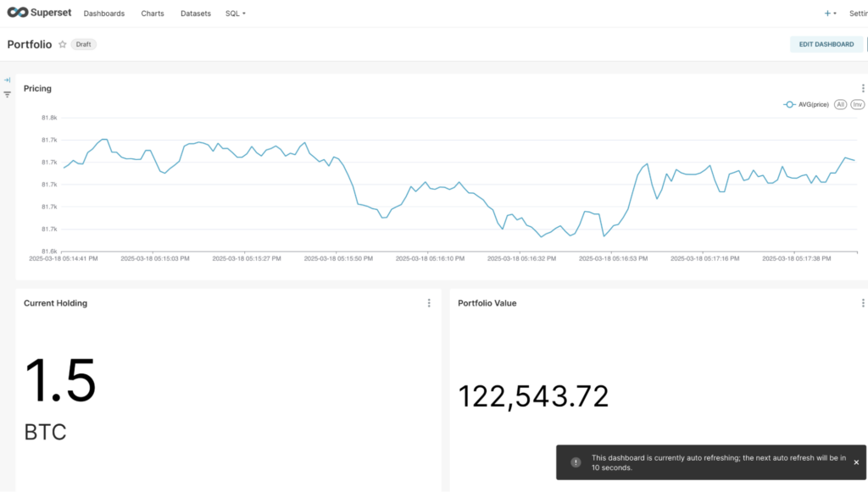
Task: Open the Charts navigation item
Action: [x=153, y=14]
